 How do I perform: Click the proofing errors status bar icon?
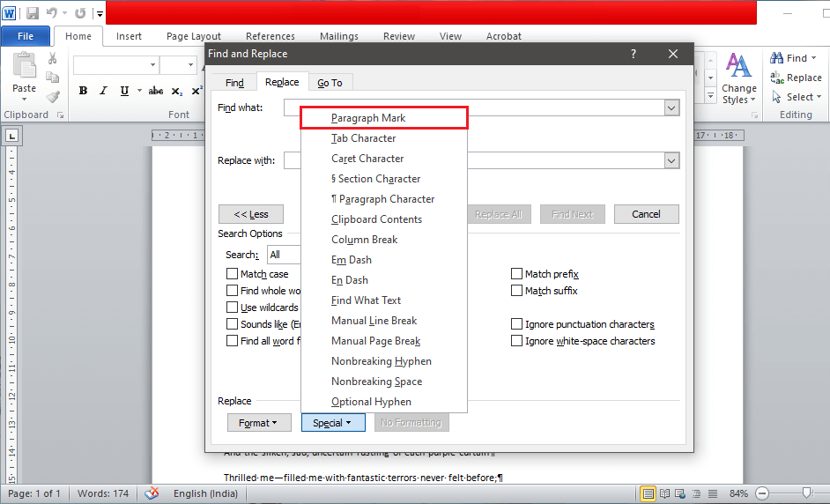pos(152,493)
